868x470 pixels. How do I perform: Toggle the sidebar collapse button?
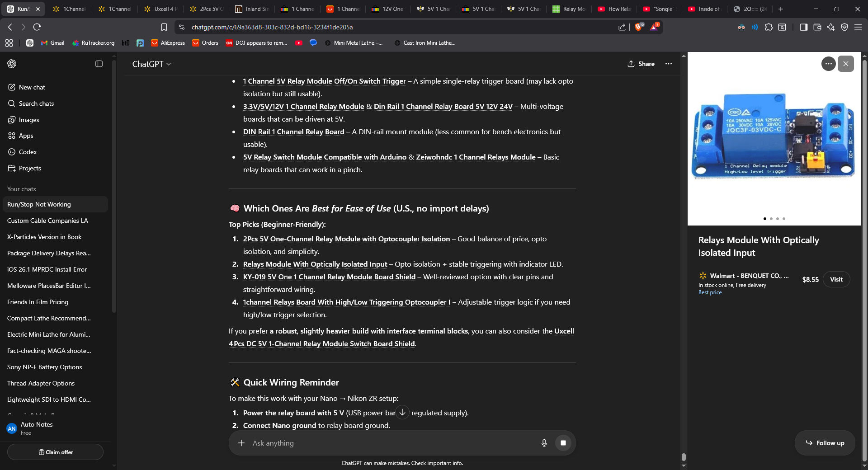[99, 64]
